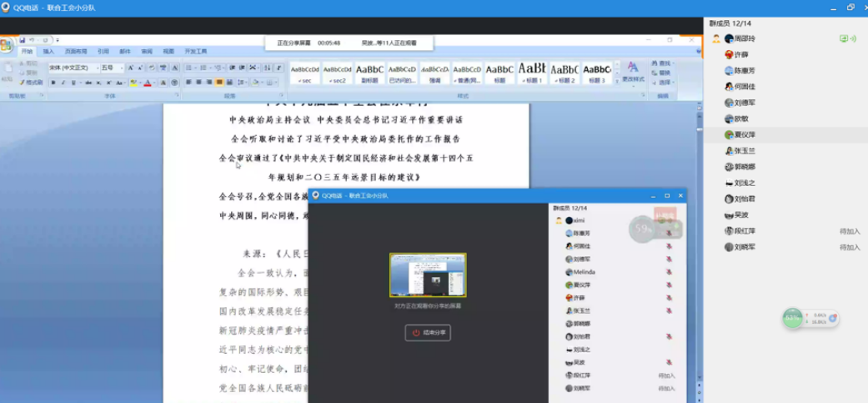Click the screen share icon next to 周丽玲
This screenshot has width=868, height=403.
tap(844, 38)
